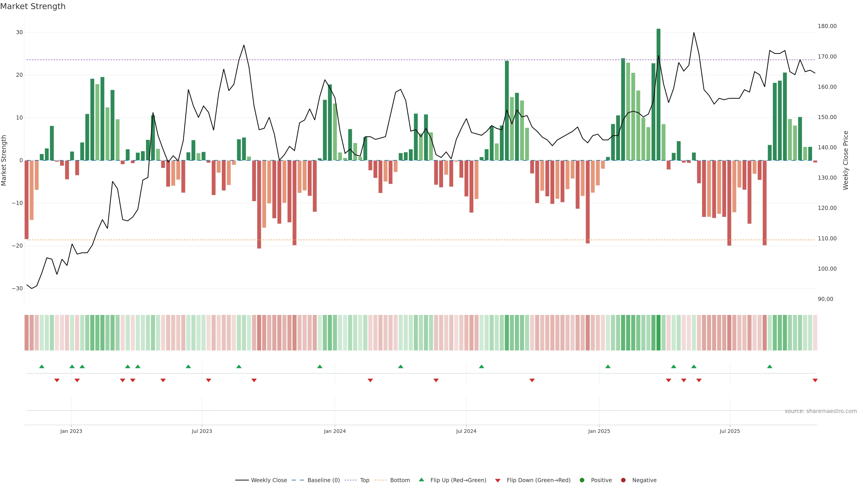Image resolution: width=868 pixels, height=488 pixels.
Task: Click Flip Down red triangle legend icon
Action: tap(498, 481)
